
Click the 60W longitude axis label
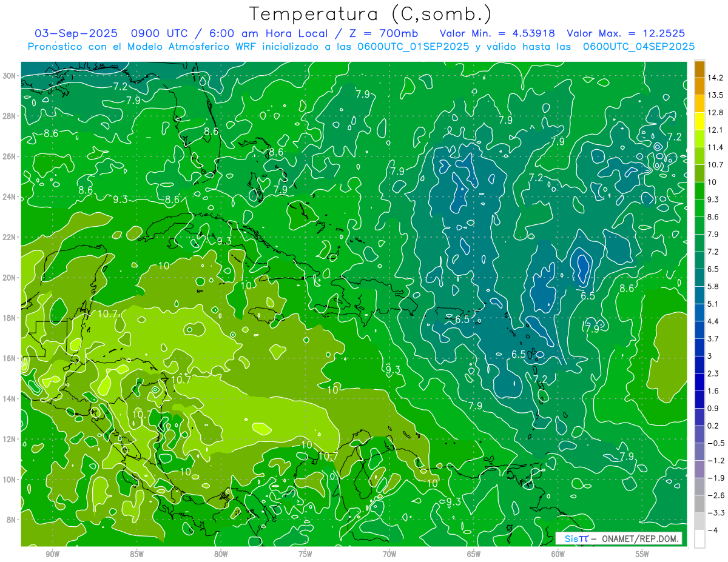click(x=558, y=554)
